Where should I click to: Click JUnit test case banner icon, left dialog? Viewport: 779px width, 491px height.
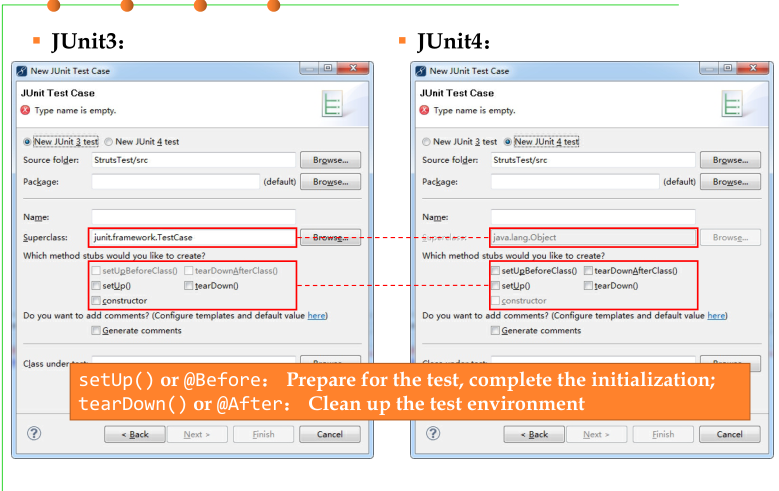tap(331, 104)
